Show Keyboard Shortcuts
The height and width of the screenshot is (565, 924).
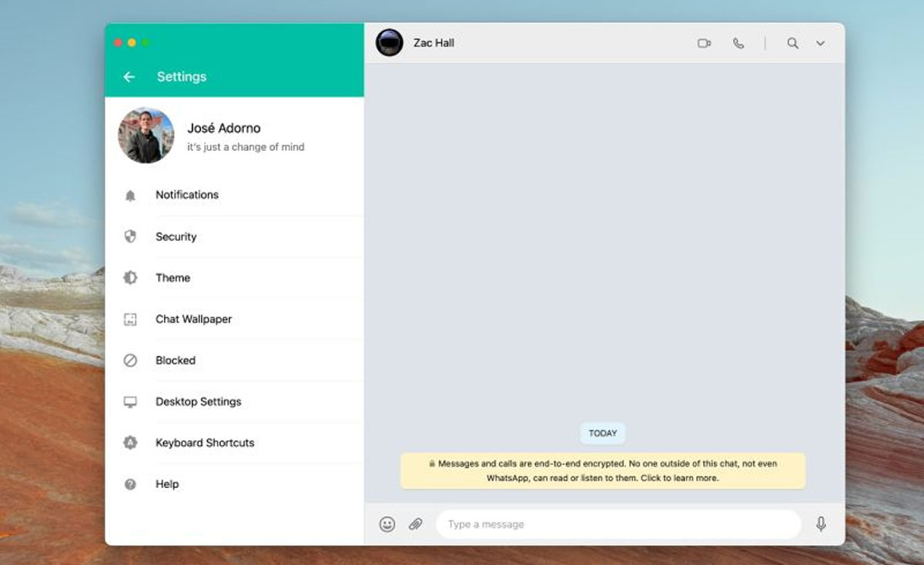click(x=205, y=443)
